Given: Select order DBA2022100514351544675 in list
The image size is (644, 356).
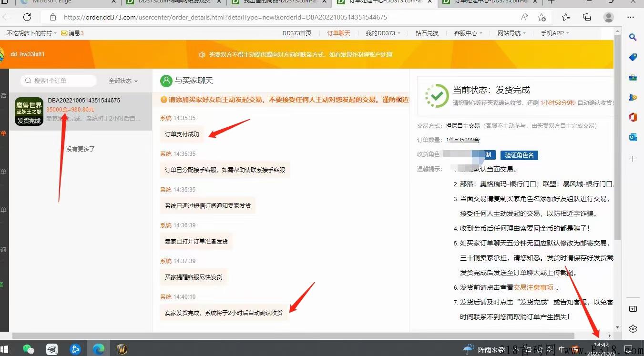Looking at the screenshot, I should point(81,111).
